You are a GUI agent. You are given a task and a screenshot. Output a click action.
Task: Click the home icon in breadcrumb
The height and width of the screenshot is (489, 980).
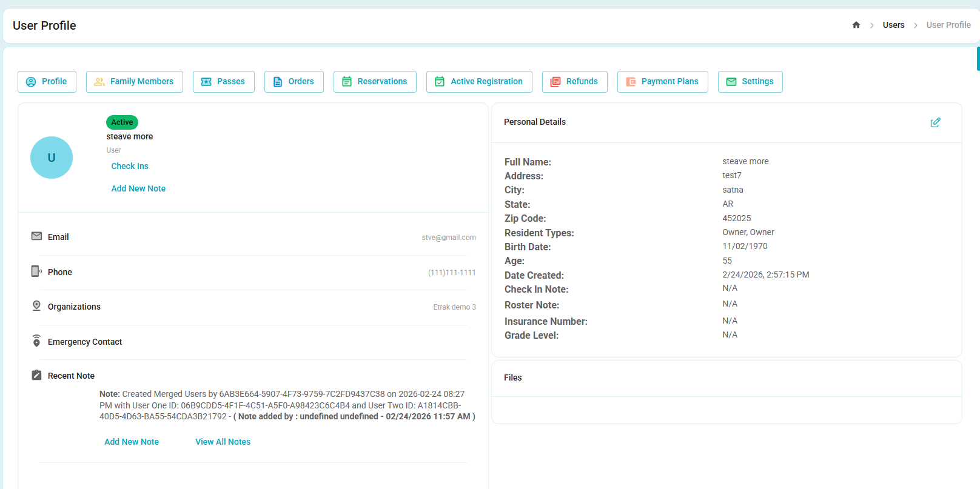point(856,25)
